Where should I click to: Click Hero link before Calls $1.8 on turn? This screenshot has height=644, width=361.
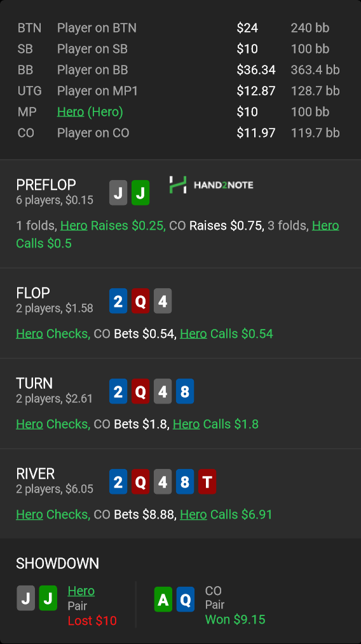[186, 424]
